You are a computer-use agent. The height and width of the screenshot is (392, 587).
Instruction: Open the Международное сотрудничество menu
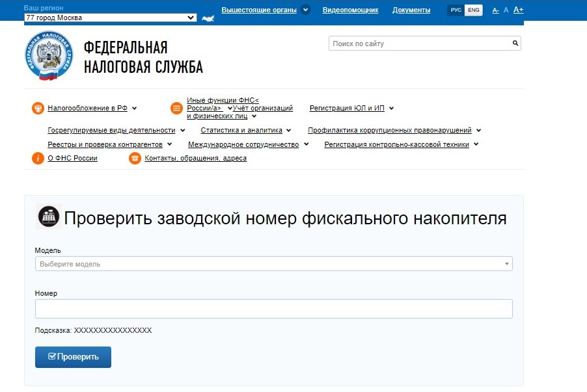coord(243,144)
